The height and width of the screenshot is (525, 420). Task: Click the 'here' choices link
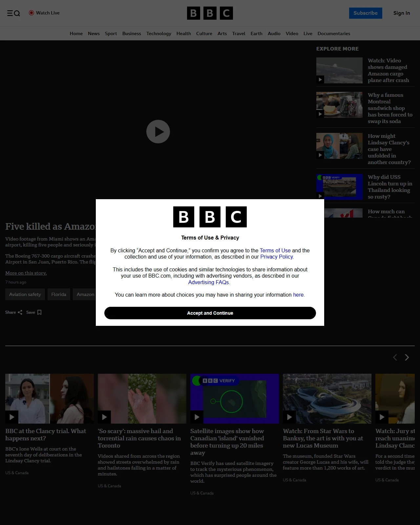299,295
